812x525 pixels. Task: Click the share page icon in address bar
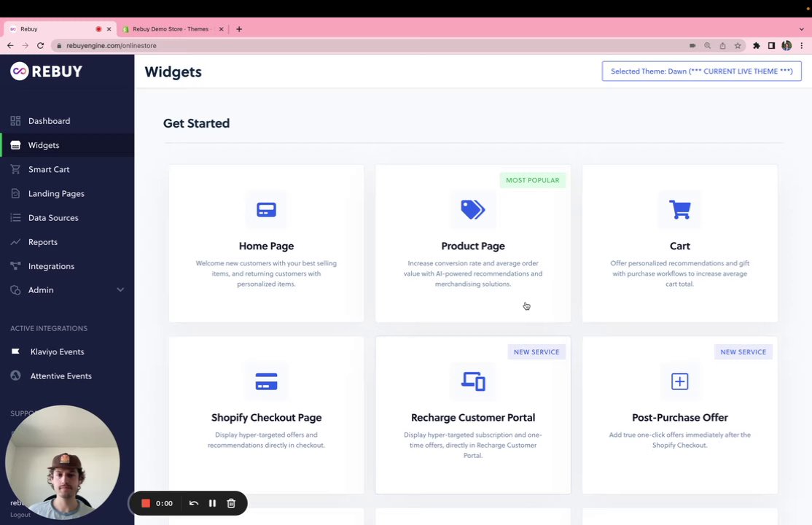[722, 46]
